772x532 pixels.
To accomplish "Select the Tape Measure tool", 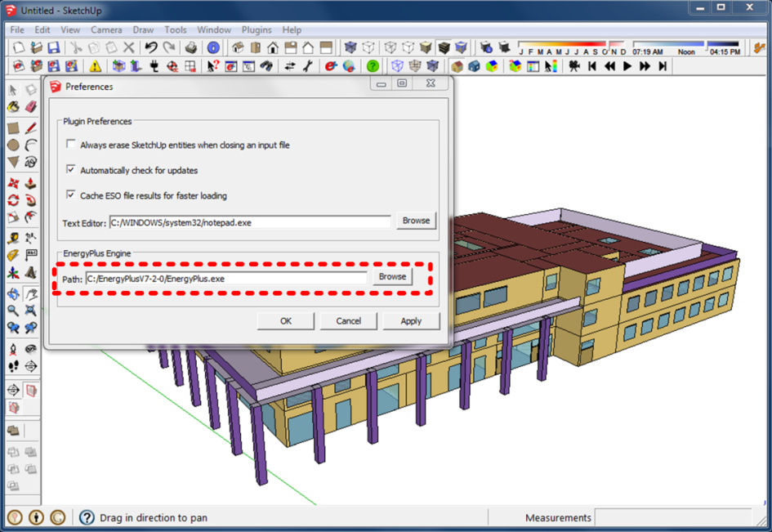I will (13, 239).
